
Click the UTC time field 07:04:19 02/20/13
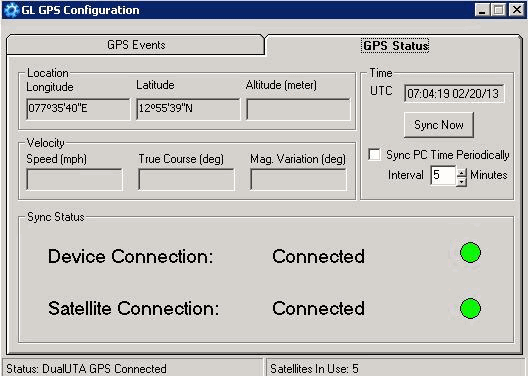[x=454, y=93]
